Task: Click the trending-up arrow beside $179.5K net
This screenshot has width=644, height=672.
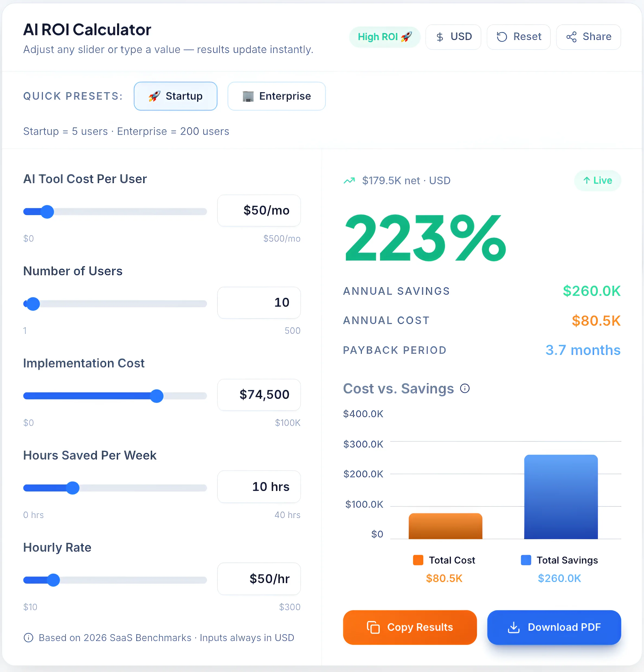Action: click(349, 180)
